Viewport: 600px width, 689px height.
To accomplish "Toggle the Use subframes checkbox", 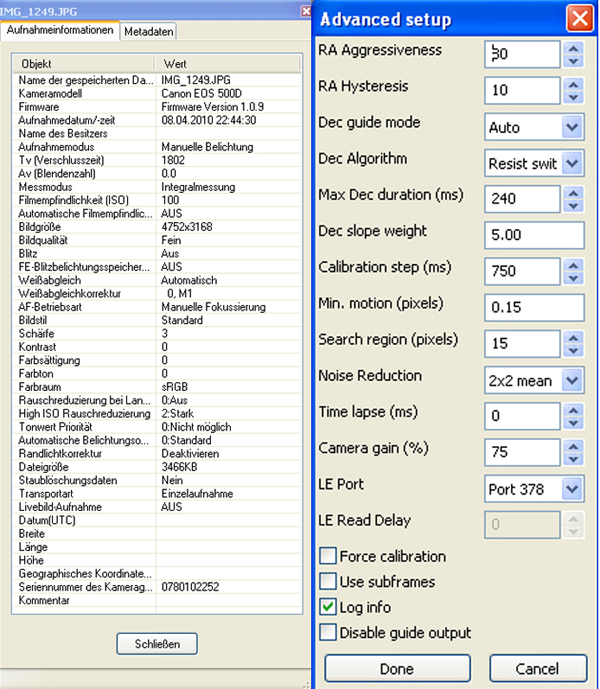I will tap(327, 581).
